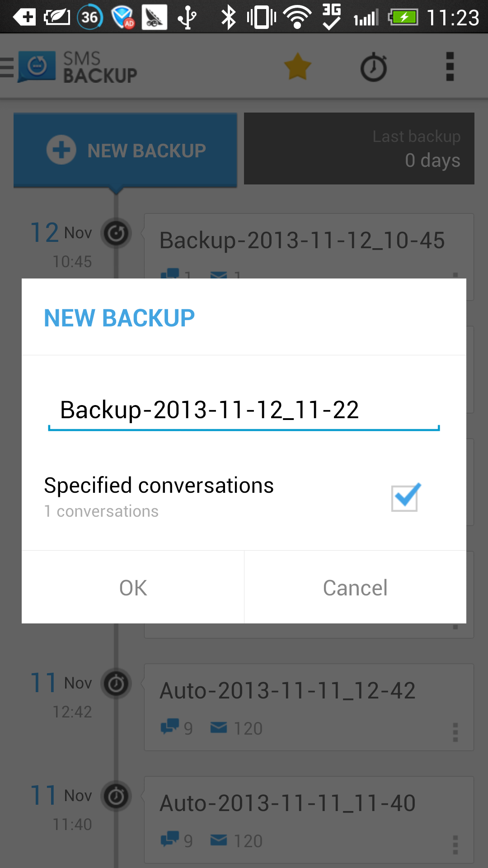View the Last backup 0 days panel
Image resolution: width=488 pixels, height=868 pixels.
click(x=359, y=148)
